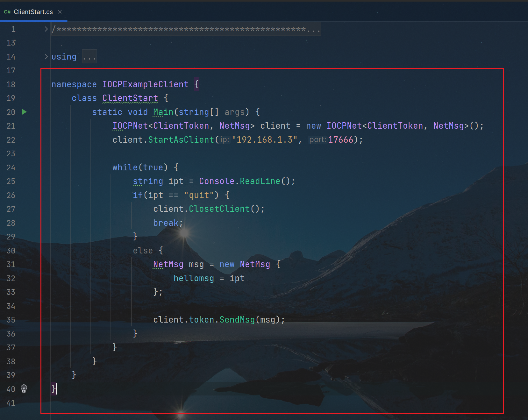
Task: Click the C# file icon on the tab
Action: click(x=7, y=12)
